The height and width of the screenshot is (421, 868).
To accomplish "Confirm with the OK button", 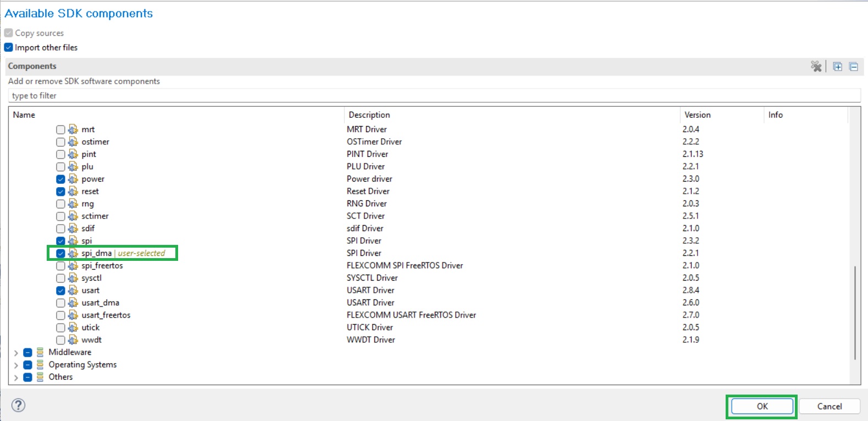I will (x=762, y=406).
